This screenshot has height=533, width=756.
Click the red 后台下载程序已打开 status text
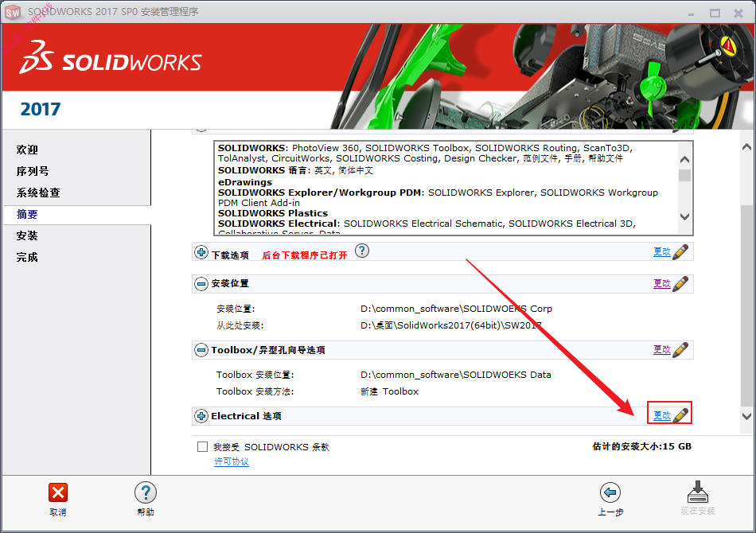[x=304, y=255]
